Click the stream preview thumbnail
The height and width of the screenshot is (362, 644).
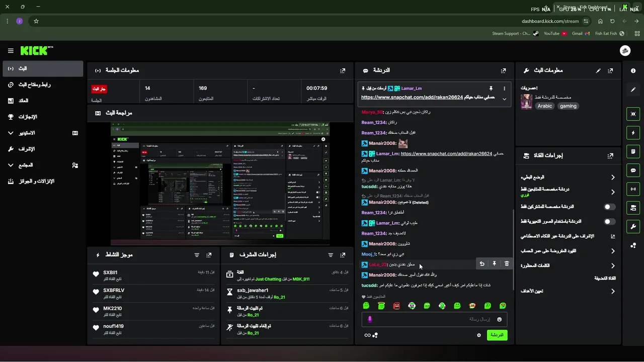tap(221, 184)
